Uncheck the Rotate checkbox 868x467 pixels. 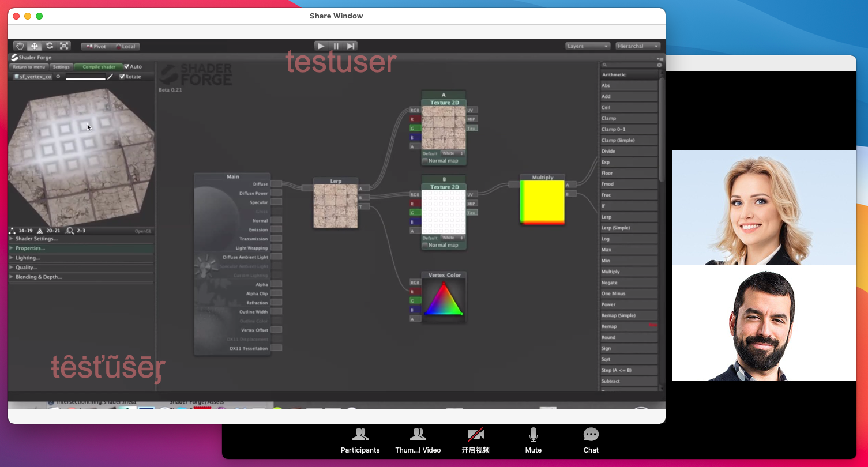coord(122,77)
